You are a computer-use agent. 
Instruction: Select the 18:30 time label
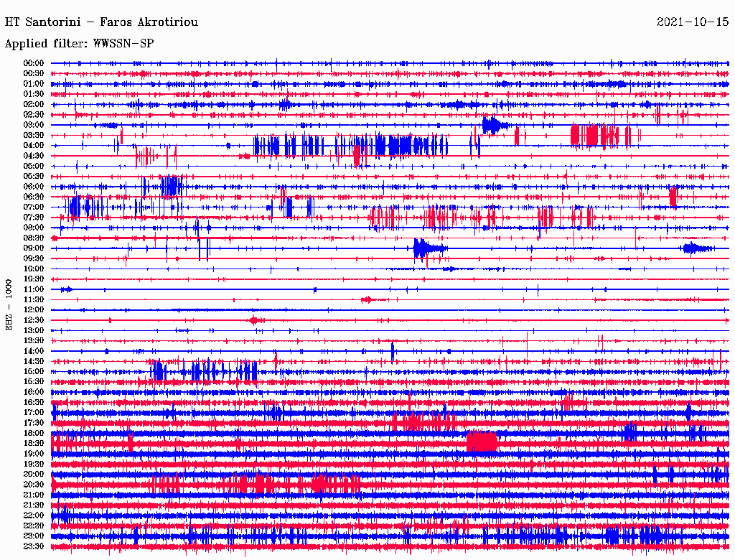coord(34,443)
